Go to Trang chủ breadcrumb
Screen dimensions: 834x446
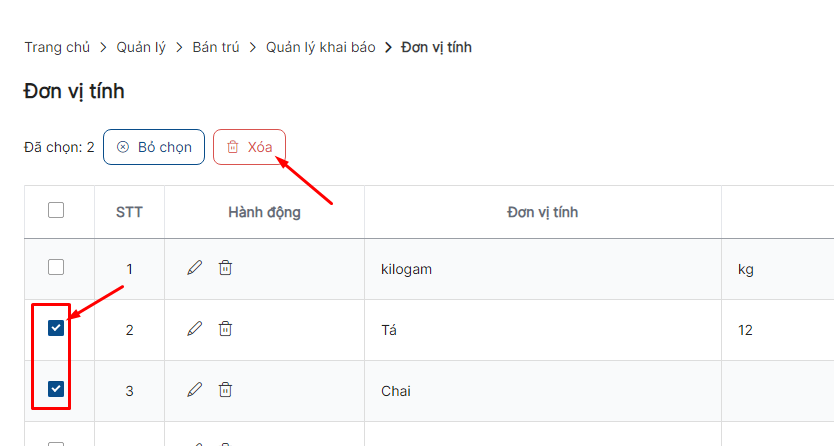point(57,47)
